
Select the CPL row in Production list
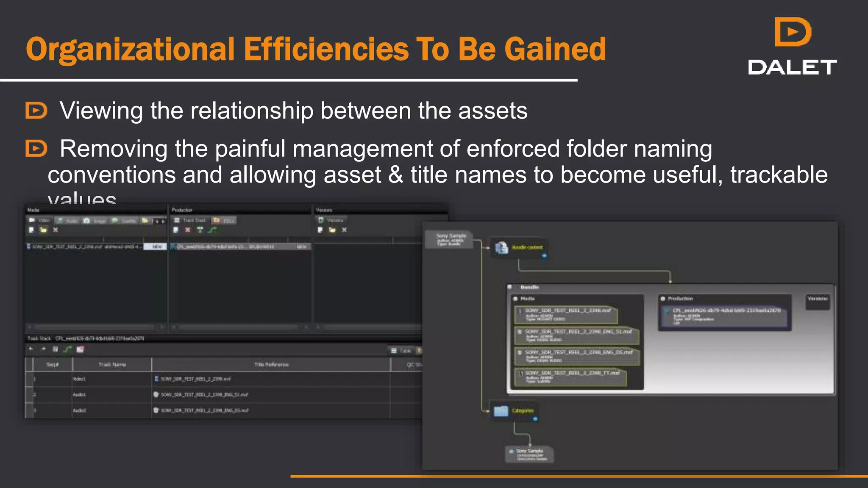click(x=240, y=247)
